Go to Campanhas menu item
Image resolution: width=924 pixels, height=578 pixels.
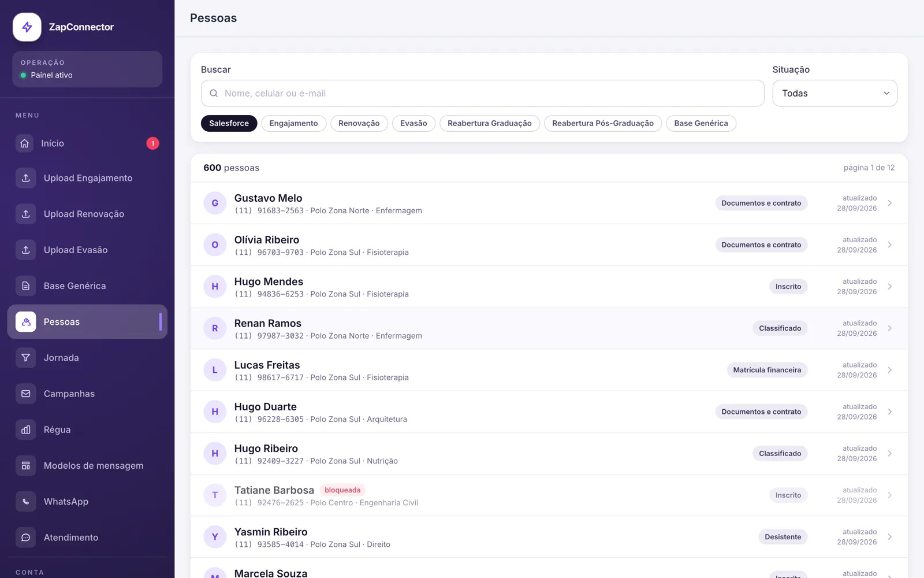click(87, 394)
